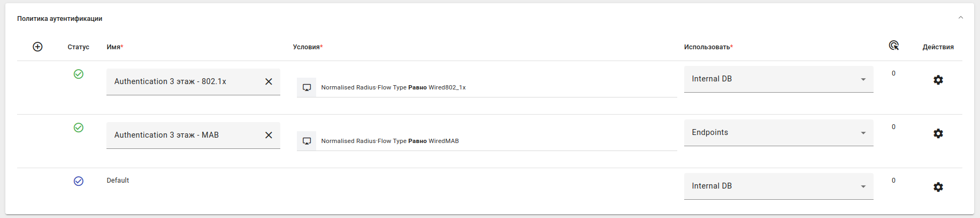Toggle status of 802.1x authentication rule
This screenshot has width=980, height=218.
79,74
